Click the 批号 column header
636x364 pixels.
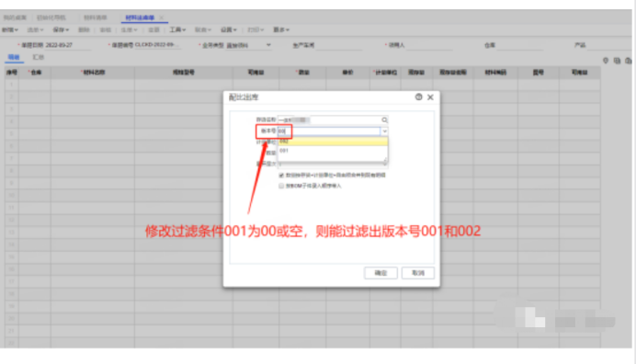[539, 73]
